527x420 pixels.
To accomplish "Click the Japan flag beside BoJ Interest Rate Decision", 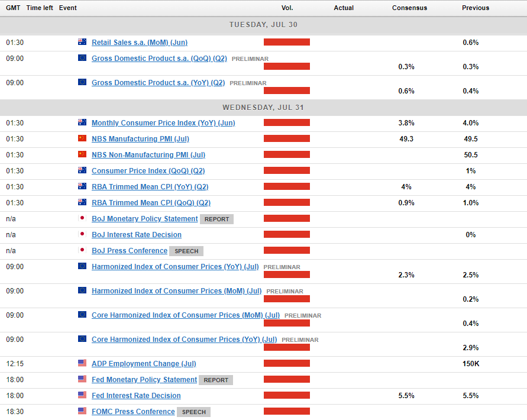I will click(82, 235).
